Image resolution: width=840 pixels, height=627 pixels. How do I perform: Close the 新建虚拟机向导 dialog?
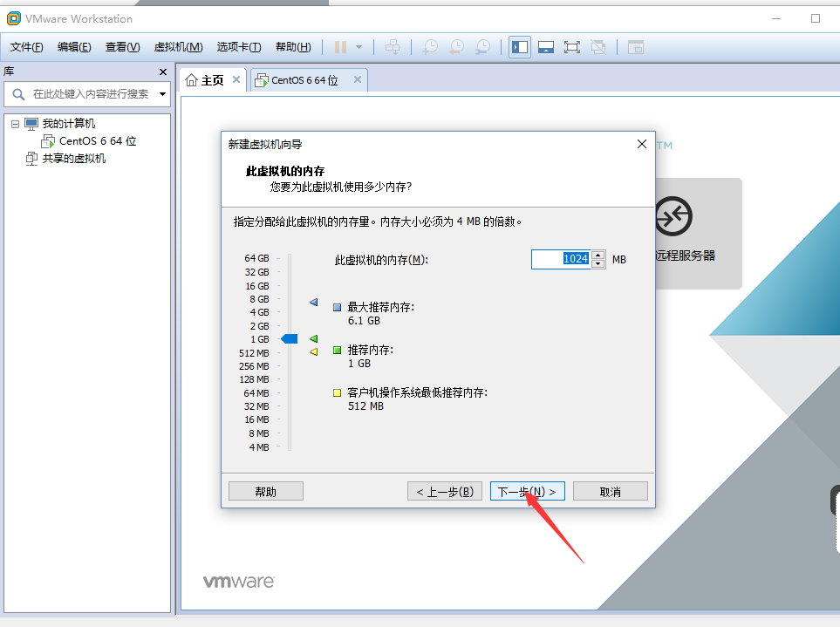(642, 144)
